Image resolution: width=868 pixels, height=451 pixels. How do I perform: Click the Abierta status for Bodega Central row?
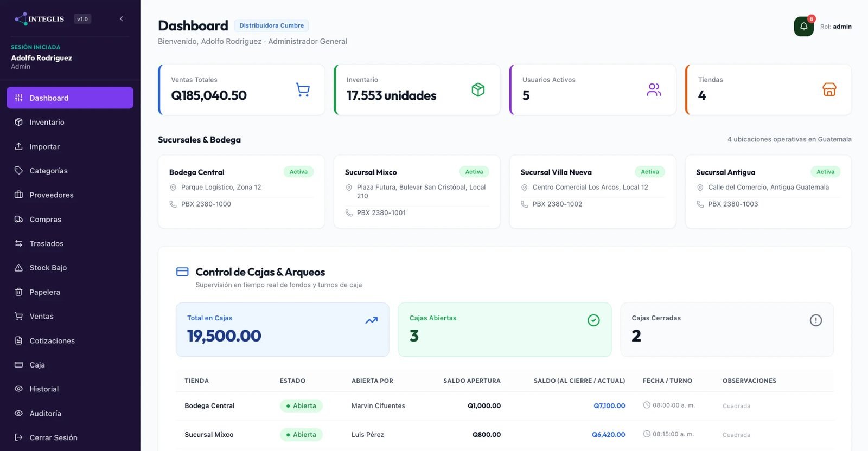click(x=301, y=405)
